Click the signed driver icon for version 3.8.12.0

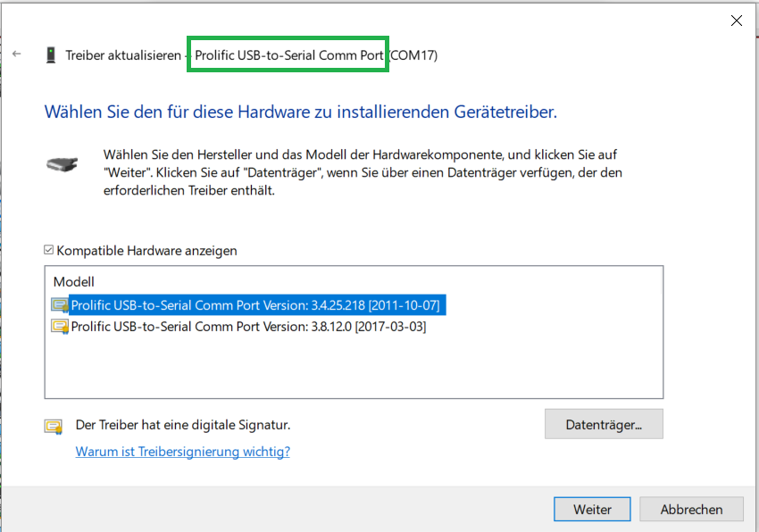(60, 327)
